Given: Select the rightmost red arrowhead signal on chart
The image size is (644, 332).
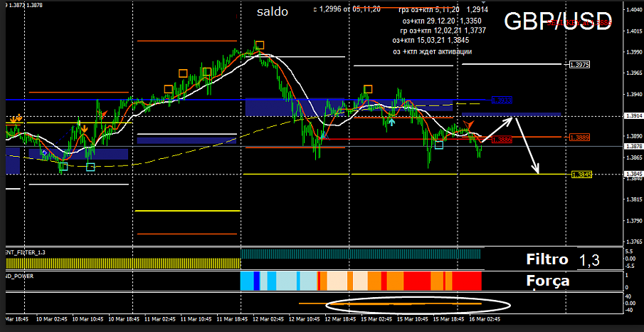Looking at the screenshot, I should pyautogui.click(x=469, y=126).
